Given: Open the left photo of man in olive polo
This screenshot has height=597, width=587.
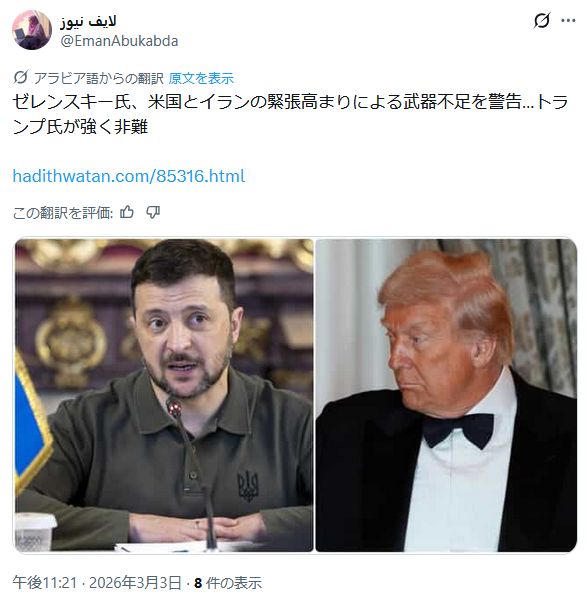Looking at the screenshot, I should 164,395.
